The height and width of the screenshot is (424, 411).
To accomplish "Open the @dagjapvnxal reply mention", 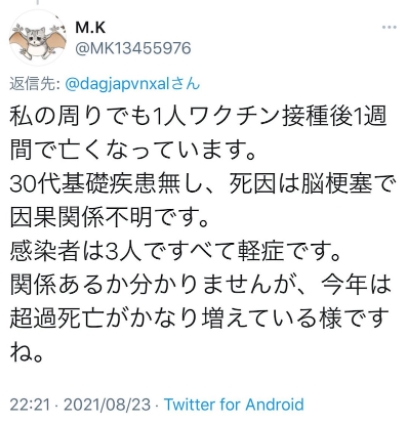I will coord(132,83).
